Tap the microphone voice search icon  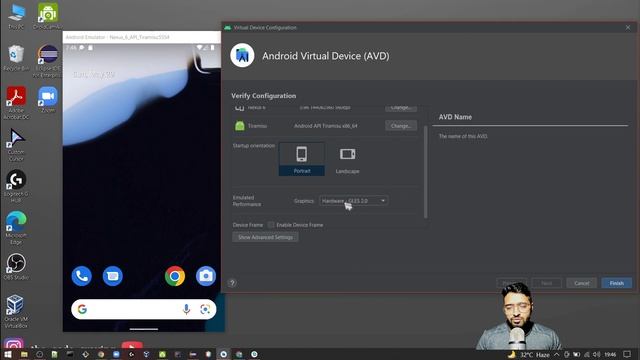pos(186,309)
